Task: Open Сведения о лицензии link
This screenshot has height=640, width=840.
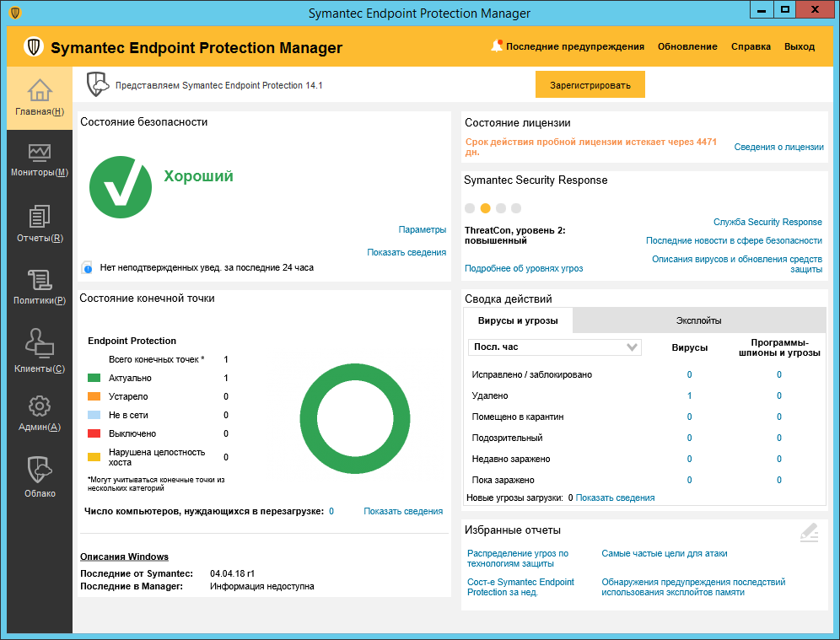Action: (x=779, y=147)
